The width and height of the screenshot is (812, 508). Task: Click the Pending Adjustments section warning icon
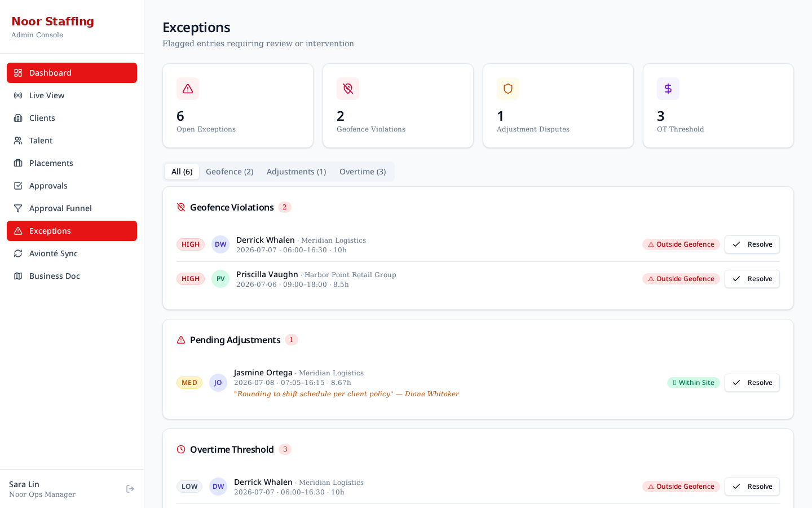181,340
